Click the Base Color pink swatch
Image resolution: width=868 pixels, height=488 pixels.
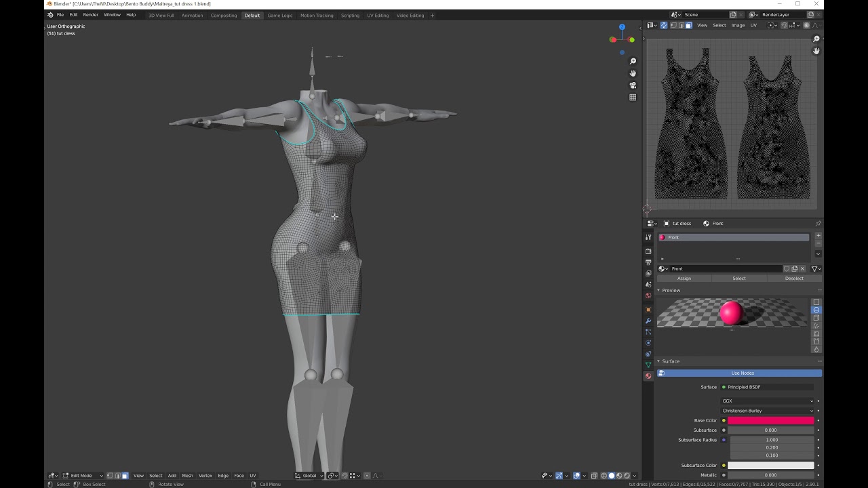[770, 420]
